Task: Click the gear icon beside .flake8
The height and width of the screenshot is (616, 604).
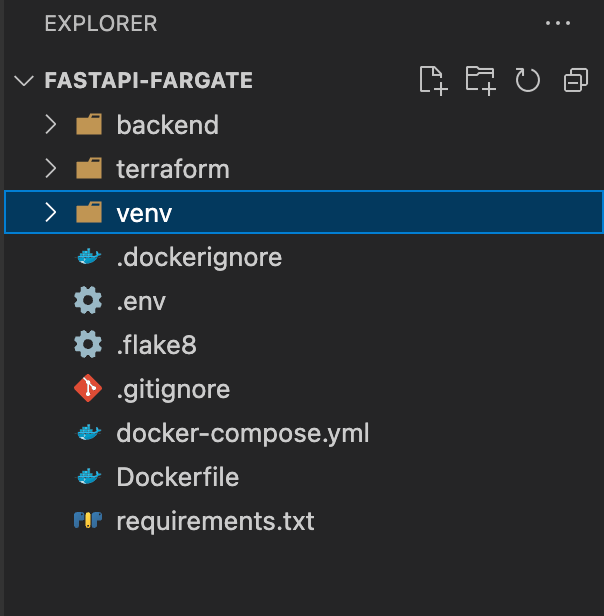Action: click(89, 345)
